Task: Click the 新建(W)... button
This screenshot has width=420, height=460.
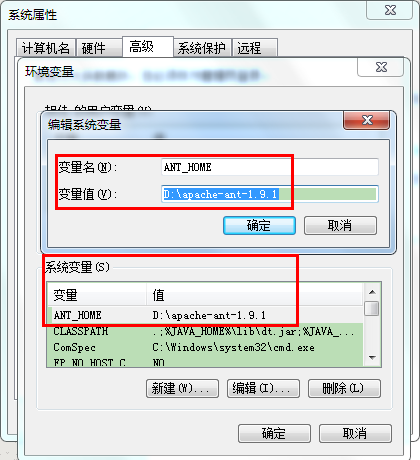Action: [182, 388]
